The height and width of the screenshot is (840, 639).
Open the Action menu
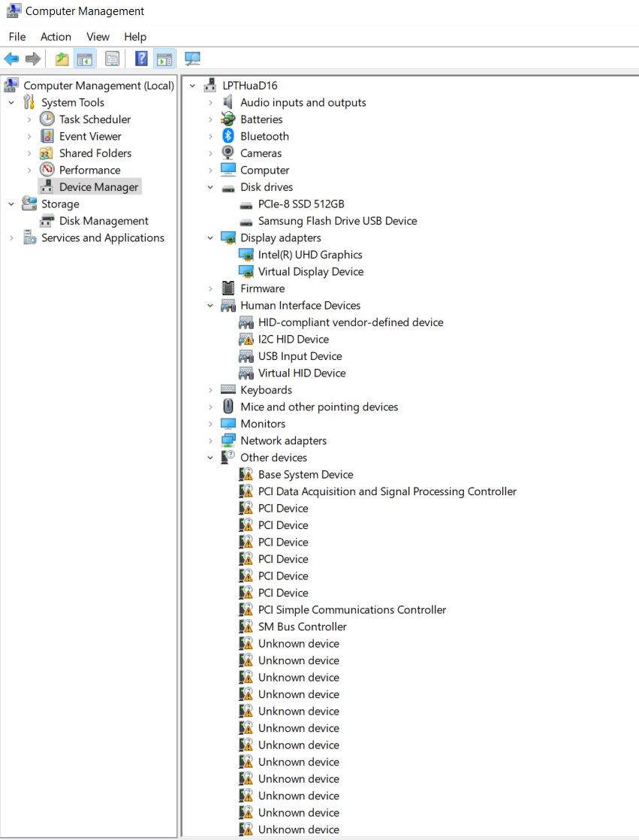tap(56, 36)
